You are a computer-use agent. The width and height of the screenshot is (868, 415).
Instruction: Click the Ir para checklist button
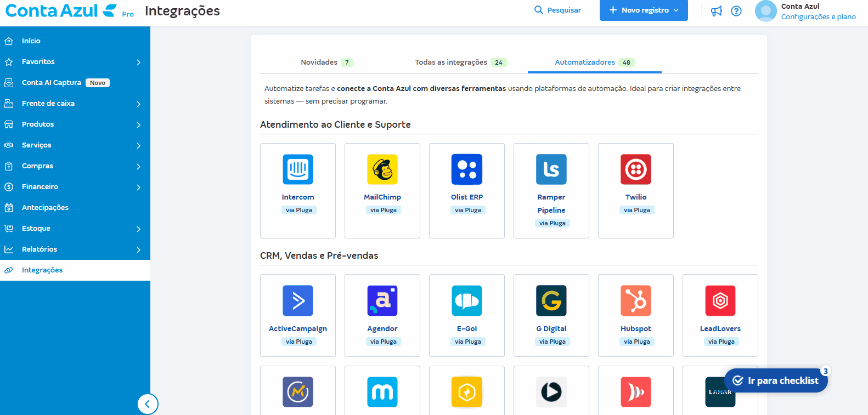click(x=776, y=380)
